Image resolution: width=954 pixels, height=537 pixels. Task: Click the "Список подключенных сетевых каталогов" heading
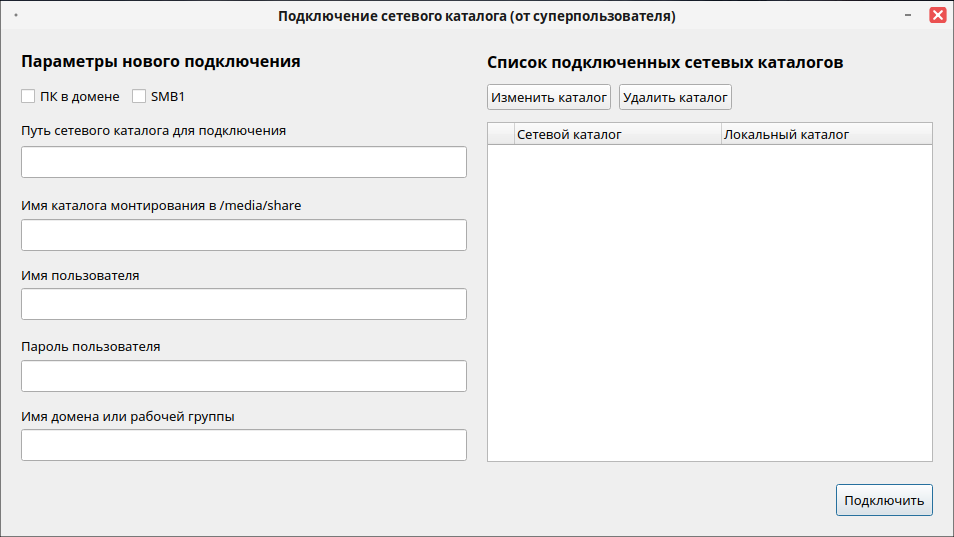point(665,62)
